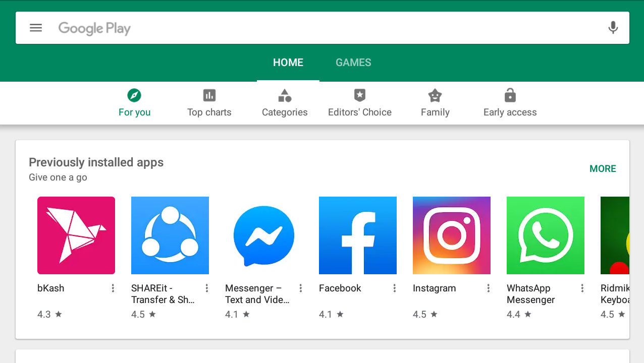
Task: Click the bKash app title
Action: click(x=51, y=288)
